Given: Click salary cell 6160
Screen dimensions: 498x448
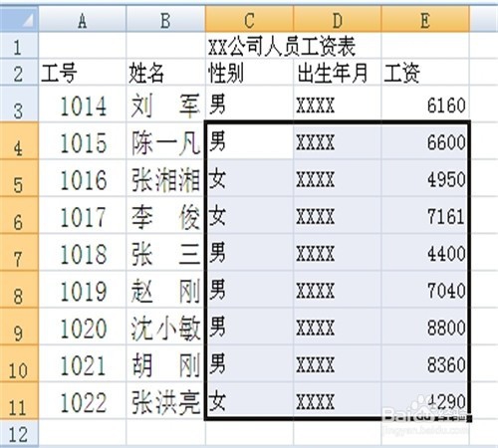Looking at the screenshot, I should pos(425,104).
